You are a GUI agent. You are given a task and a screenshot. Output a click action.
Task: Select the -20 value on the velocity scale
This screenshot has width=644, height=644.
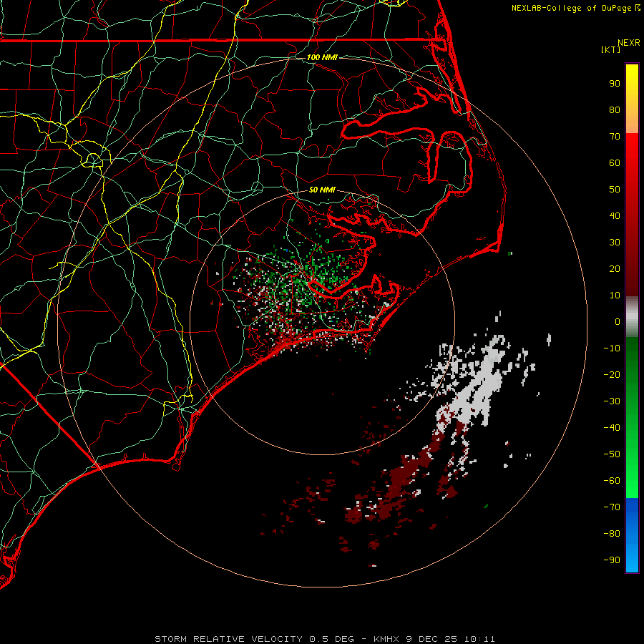tap(612, 374)
